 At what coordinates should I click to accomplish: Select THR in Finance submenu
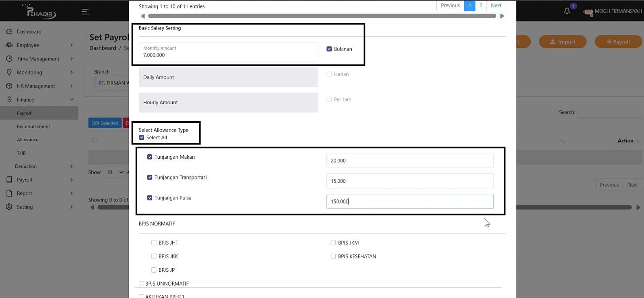(x=21, y=153)
